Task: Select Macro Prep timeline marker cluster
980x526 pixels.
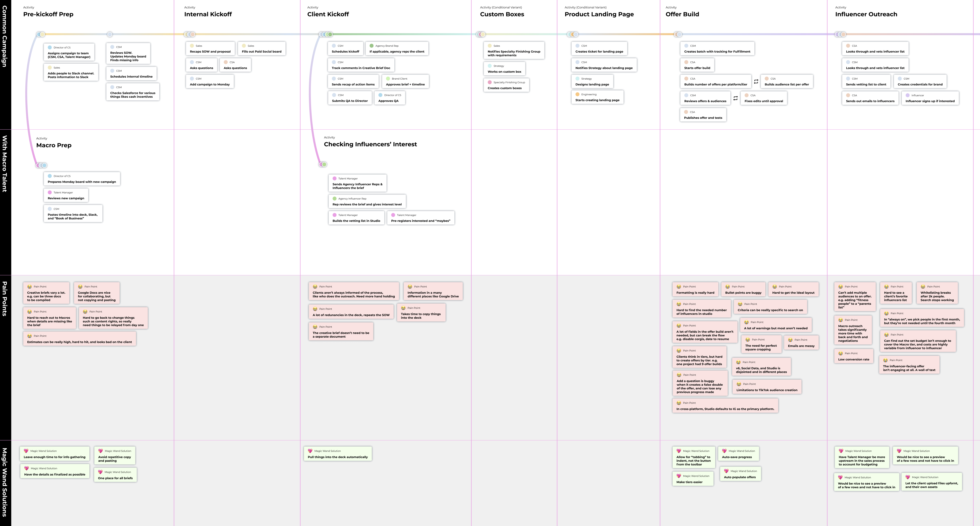Action: click(41, 165)
